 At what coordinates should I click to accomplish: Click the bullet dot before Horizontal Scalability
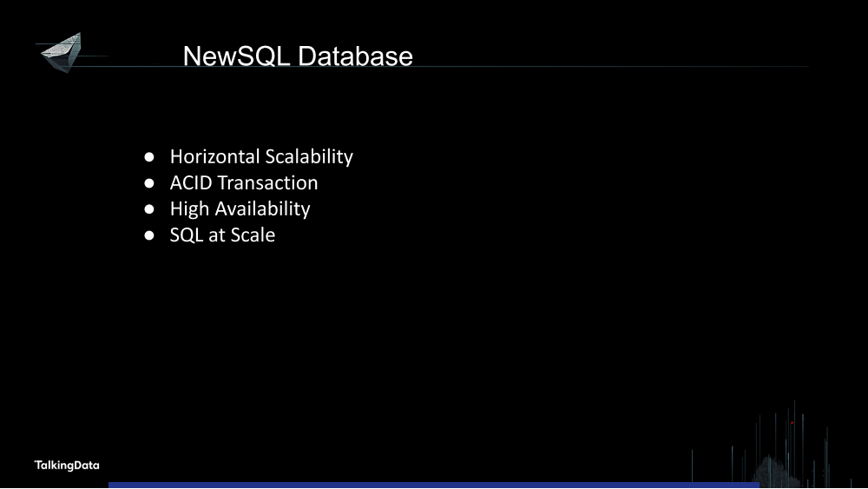pos(149,157)
